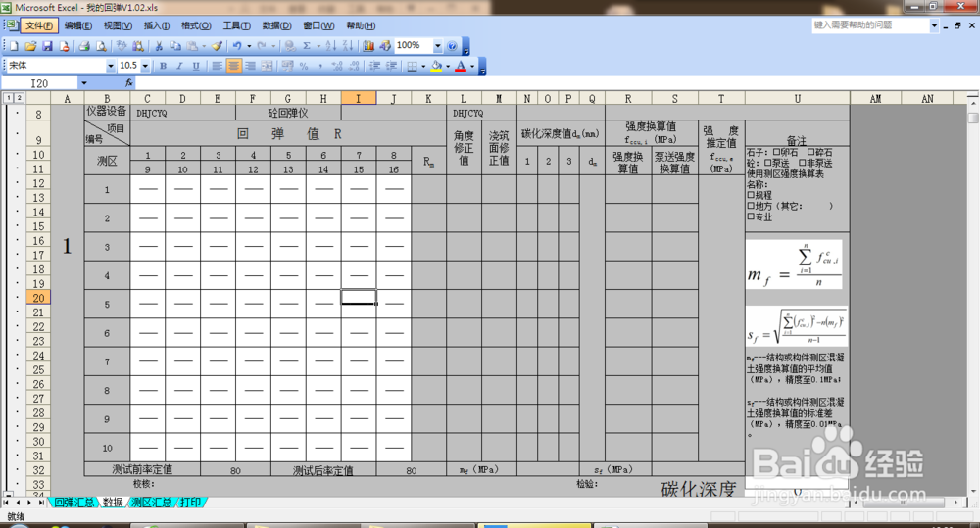Open the 文件(F) menu
Screen dimensions: 980x528
pyautogui.click(x=39, y=25)
